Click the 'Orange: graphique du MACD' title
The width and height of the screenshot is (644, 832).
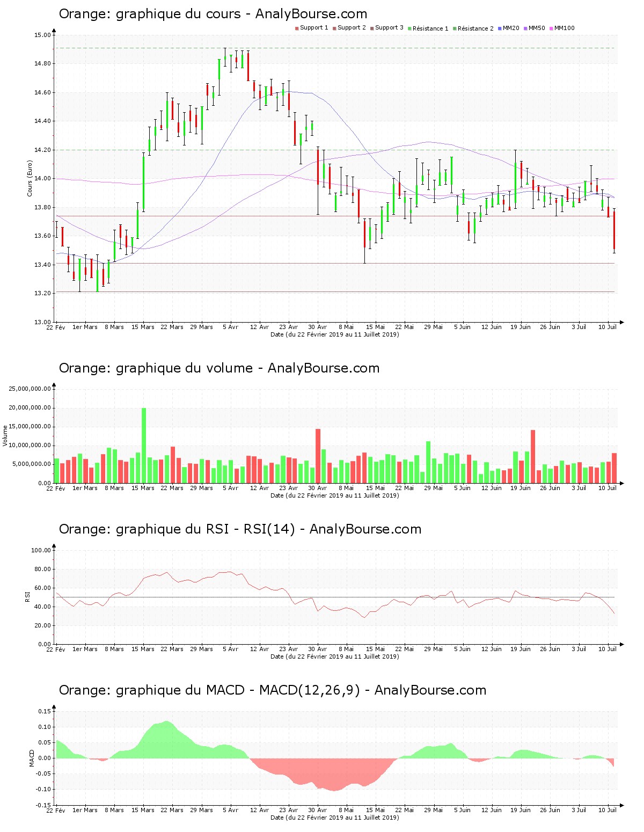[x=273, y=690]
